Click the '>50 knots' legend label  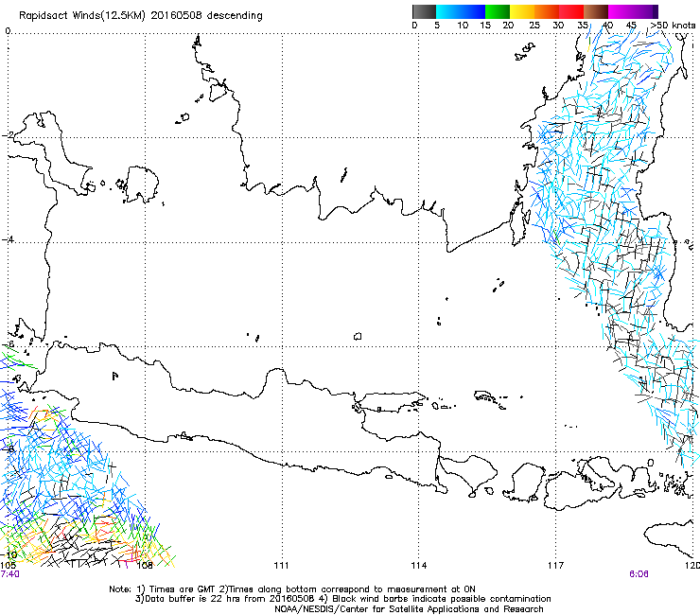point(673,25)
